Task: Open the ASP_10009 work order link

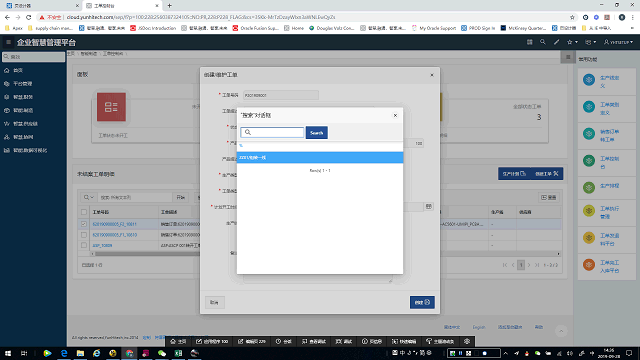Action: [x=102, y=246]
